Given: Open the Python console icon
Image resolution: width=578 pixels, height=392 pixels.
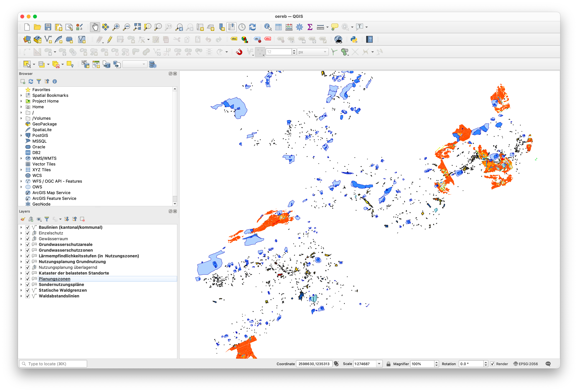Looking at the screenshot, I should (x=354, y=39).
